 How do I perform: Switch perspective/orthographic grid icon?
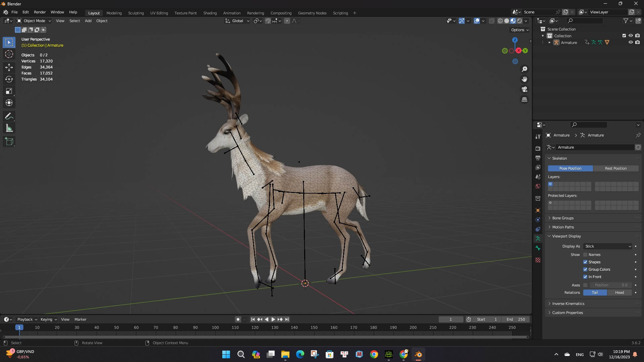[524, 100]
